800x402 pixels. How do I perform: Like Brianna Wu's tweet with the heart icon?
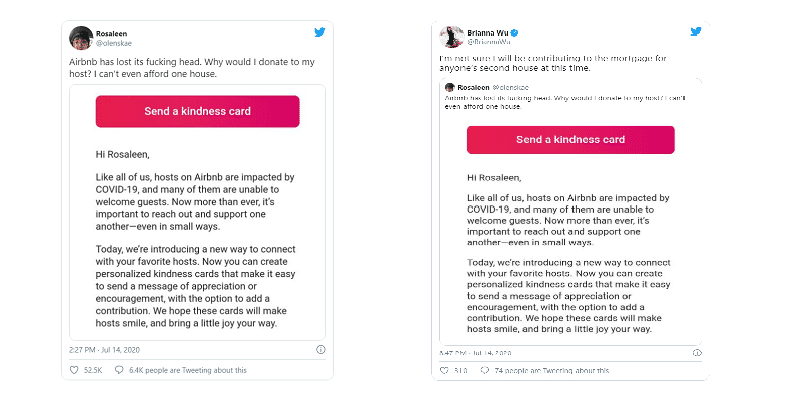click(x=443, y=371)
